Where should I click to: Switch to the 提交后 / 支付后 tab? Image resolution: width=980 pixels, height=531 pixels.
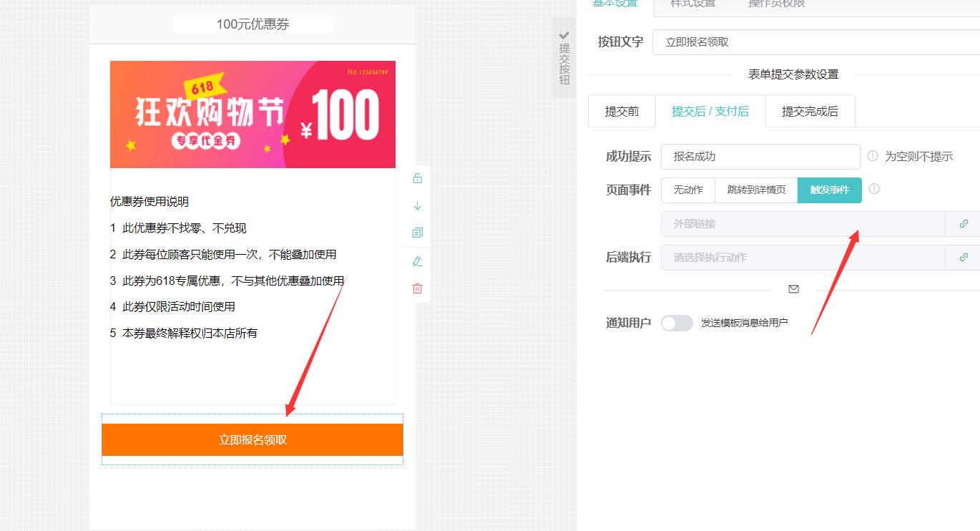click(710, 111)
